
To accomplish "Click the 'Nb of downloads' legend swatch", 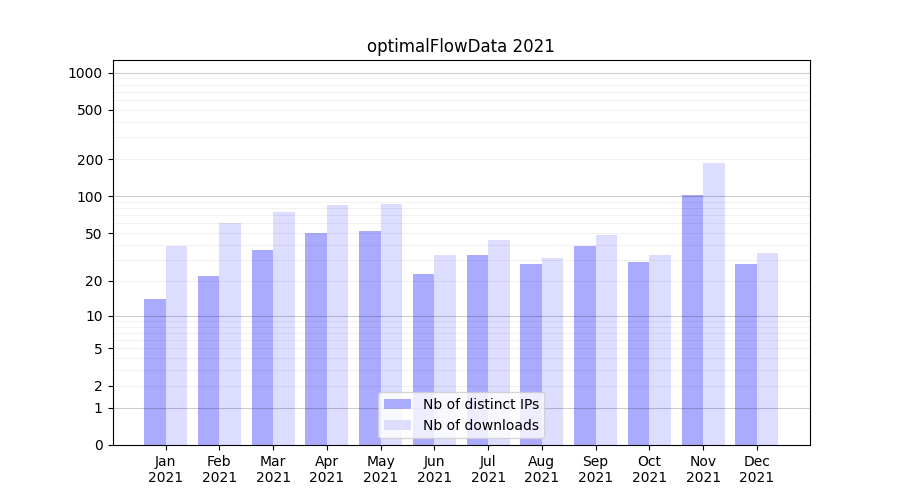I will click(398, 425).
